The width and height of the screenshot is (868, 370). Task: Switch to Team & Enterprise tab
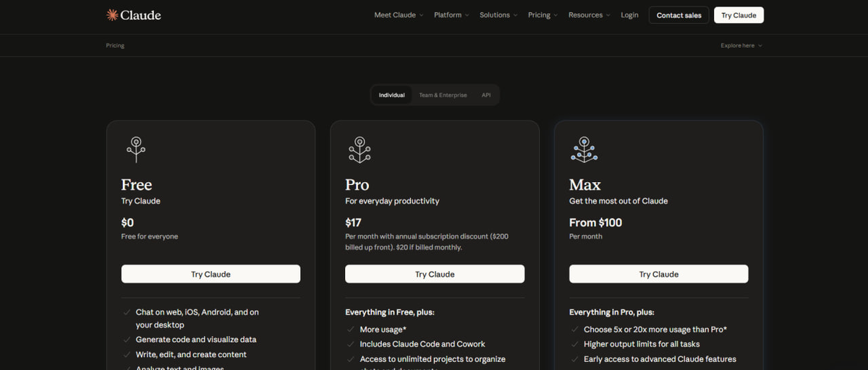(x=443, y=95)
